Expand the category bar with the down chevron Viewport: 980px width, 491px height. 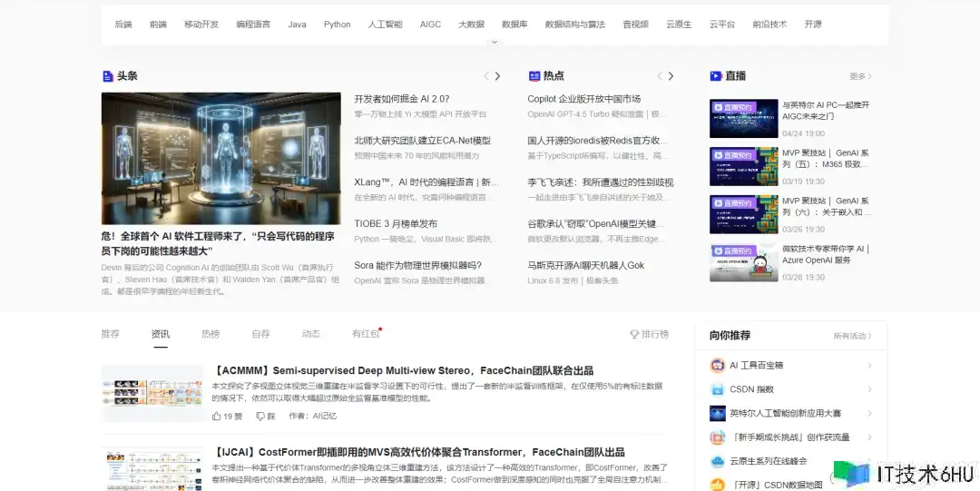[495, 43]
